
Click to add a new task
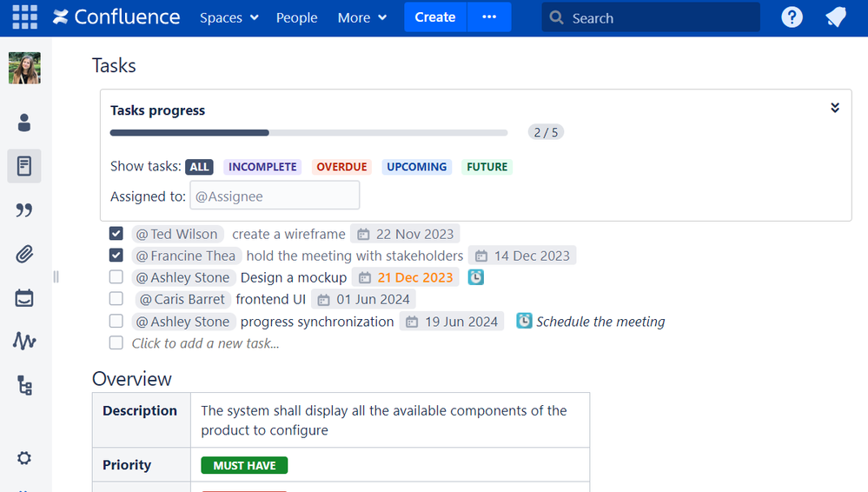[205, 343]
